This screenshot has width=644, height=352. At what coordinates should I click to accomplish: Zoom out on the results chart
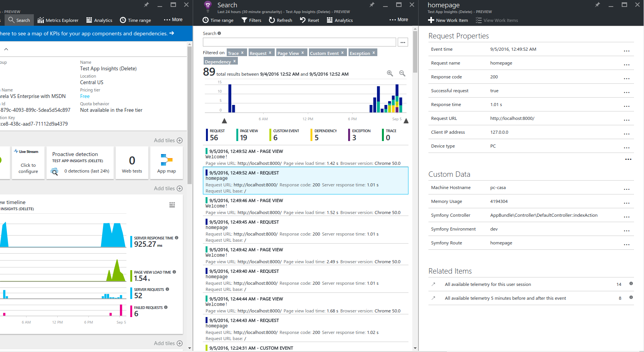(x=402, y=73)
